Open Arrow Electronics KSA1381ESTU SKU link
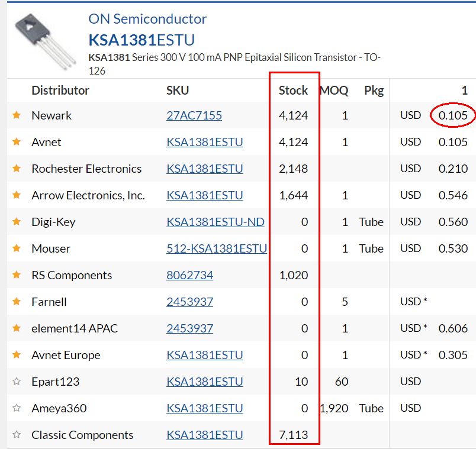 205,195
